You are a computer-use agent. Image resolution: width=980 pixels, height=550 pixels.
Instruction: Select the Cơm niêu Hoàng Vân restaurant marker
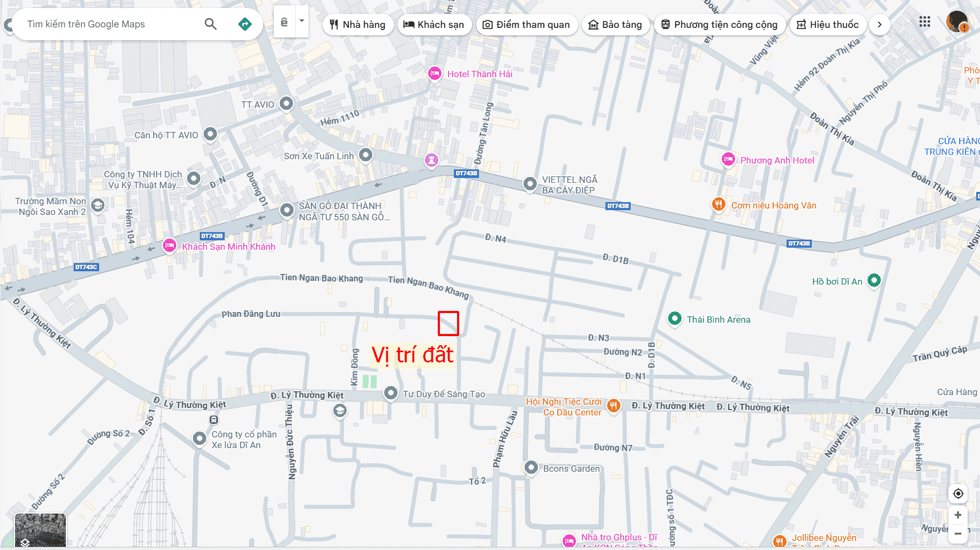coord(719,204)
